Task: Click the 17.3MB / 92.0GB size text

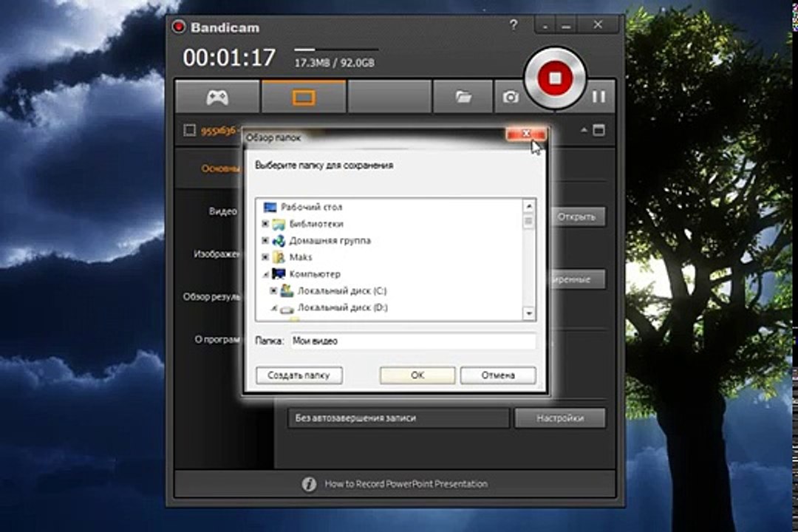Action: (335, 63)
